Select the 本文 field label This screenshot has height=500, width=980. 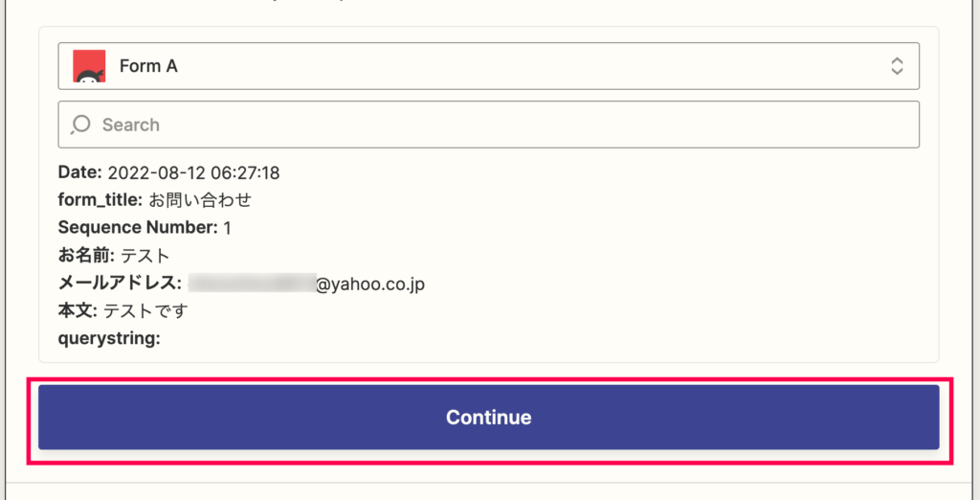click(x=78, y=310)
